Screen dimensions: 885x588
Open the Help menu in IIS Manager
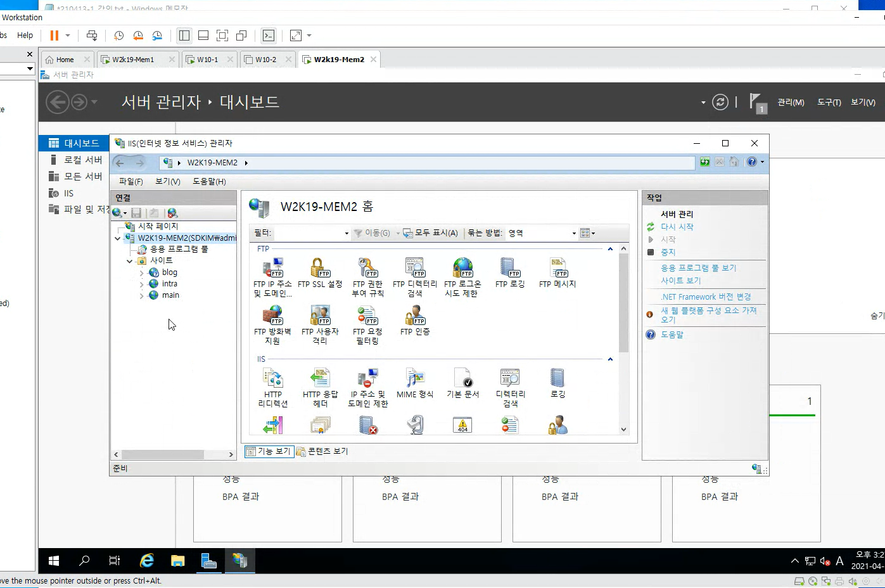click(209, 181)
